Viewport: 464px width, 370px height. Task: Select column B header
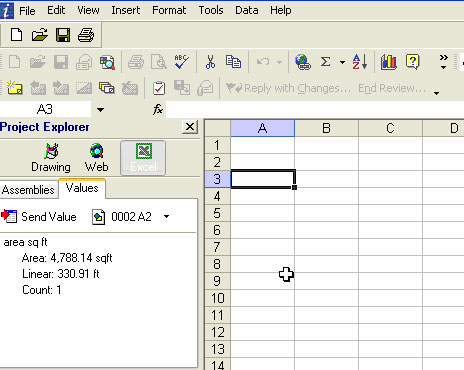(x=326, y=128)
